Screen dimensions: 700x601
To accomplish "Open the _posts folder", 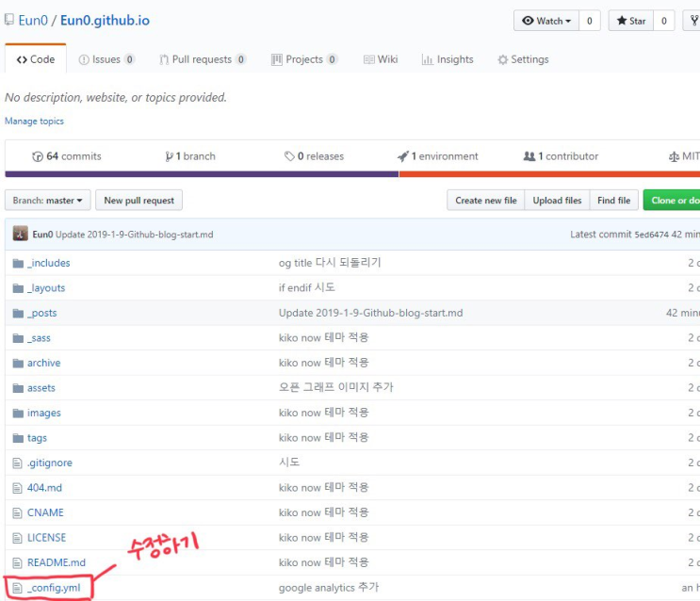I will (42, 313).
